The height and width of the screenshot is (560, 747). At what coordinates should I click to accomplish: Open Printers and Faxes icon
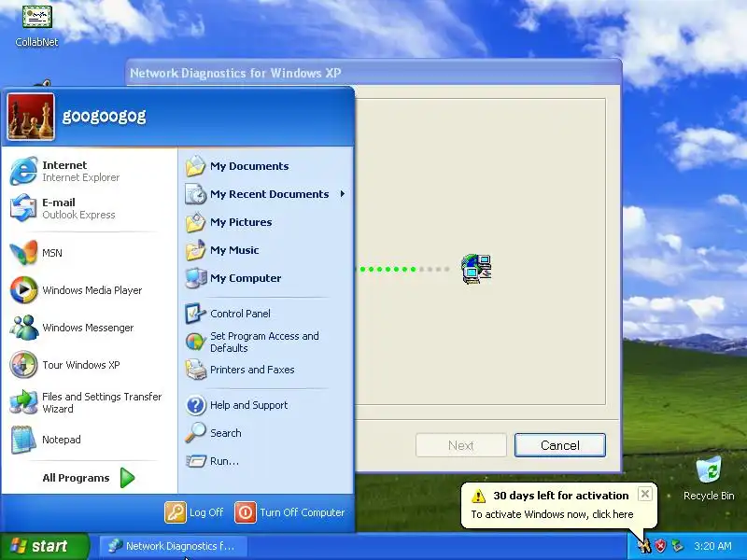[195, 370]
